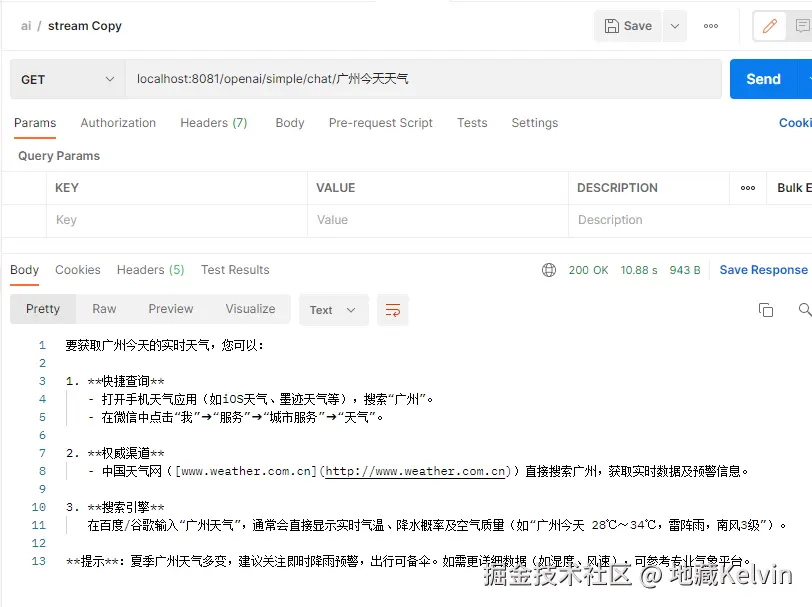Click line number 13 in the response
812x607 pixels.
coord(39,561)
